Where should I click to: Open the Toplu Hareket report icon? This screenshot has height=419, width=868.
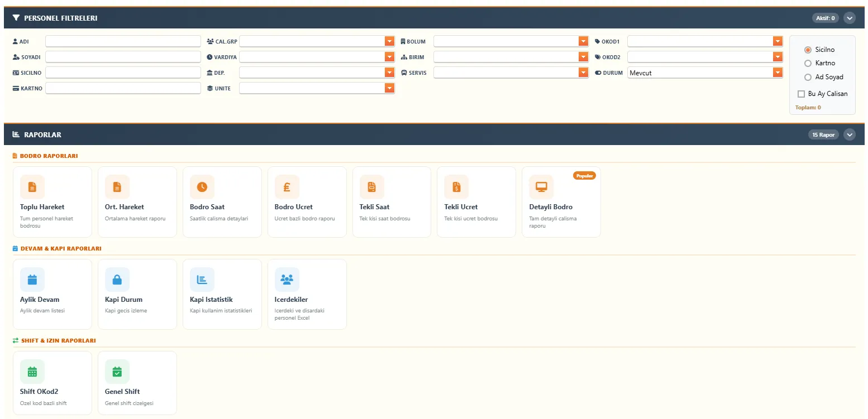coord(32,187)
